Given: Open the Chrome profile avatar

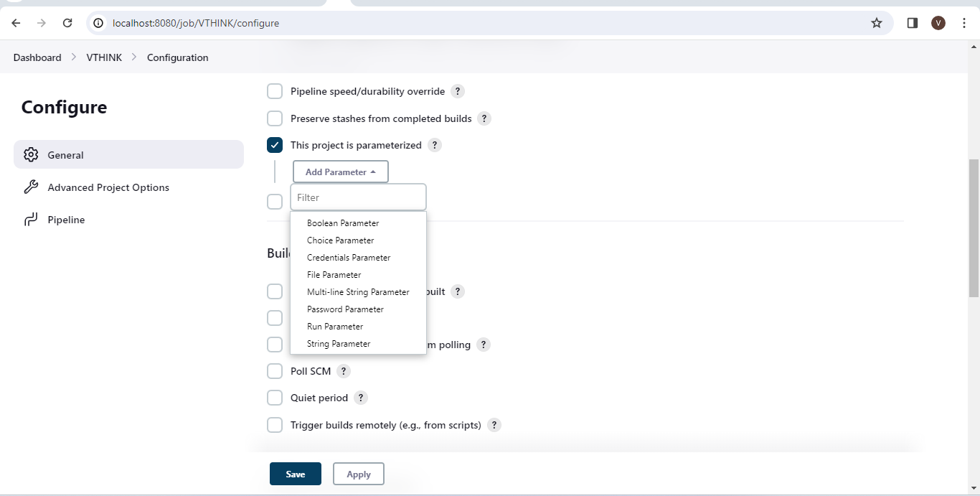Looking at the screenshot, I should [938, 23].
